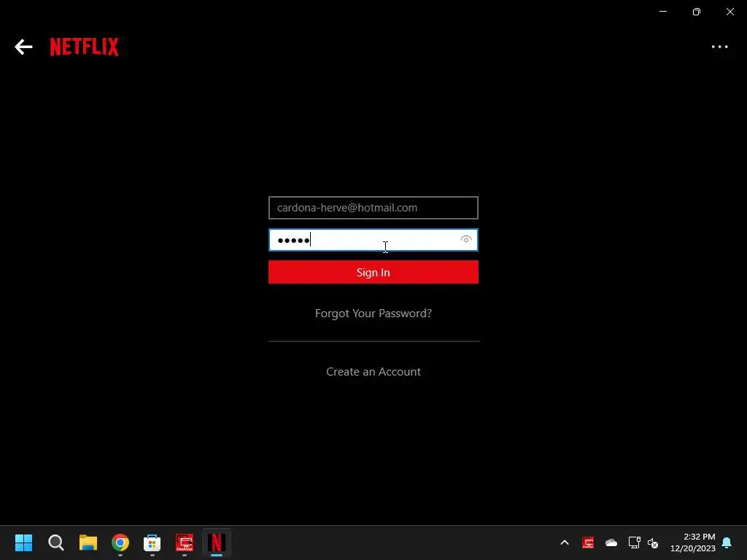Open the red remote desktop app in taskbar
This screenshot has height=560, width=747.
click(x=185, y=542)
